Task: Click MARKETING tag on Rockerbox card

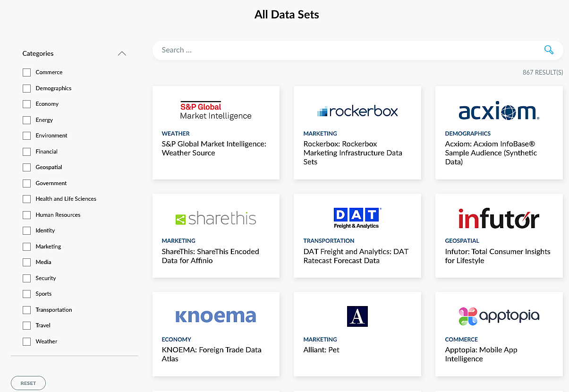Action: (x=320, y=134)
